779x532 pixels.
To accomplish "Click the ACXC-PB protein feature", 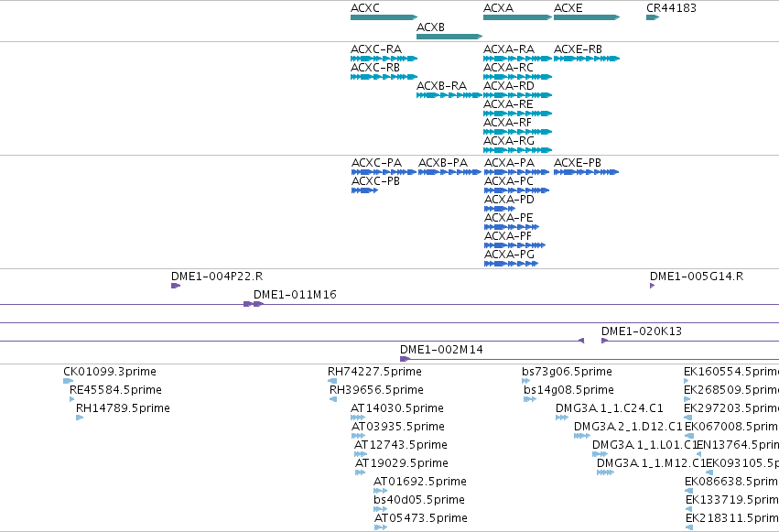I will point(365,190).
